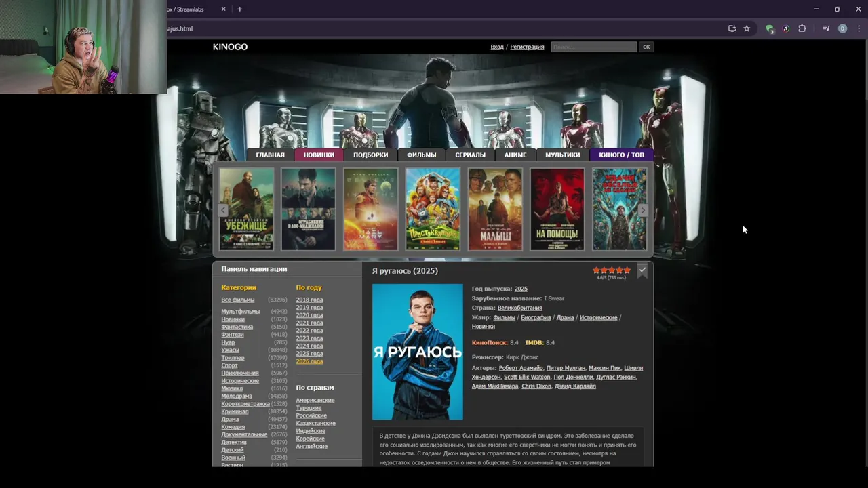
Task: Click the Регистрация link
Action: [527, 47]
